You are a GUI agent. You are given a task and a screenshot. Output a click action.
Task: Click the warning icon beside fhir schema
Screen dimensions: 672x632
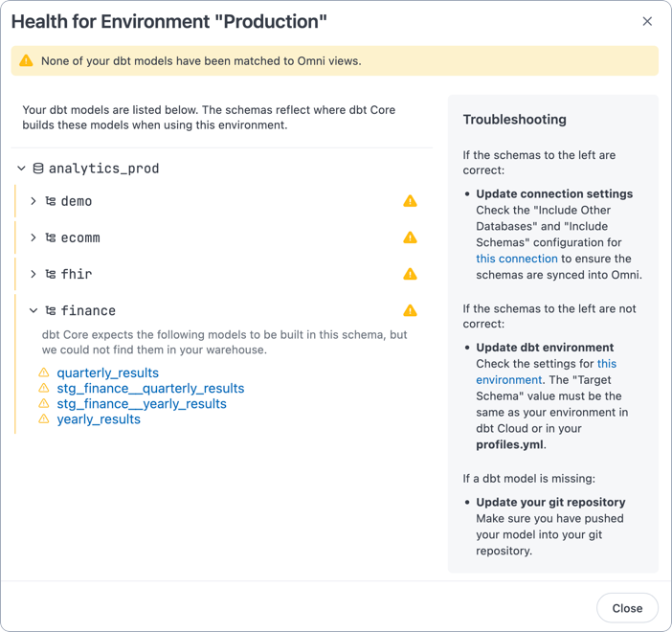click(410, 274)
